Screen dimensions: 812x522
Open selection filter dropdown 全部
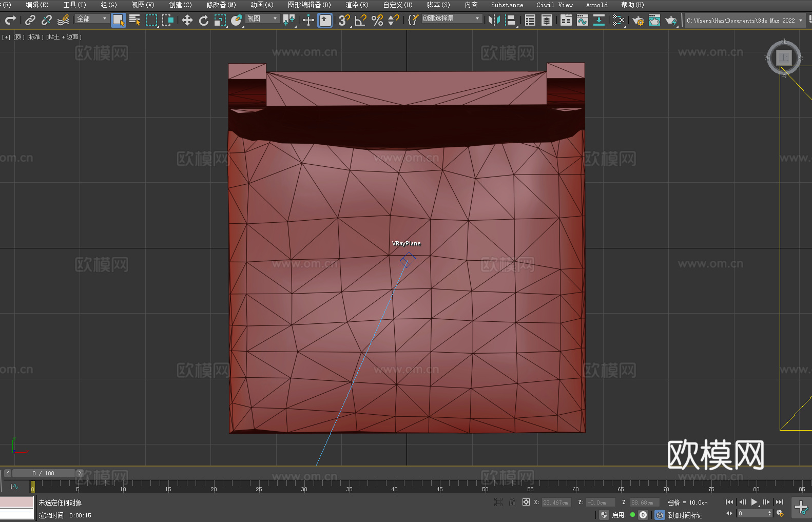pos(92,18)
